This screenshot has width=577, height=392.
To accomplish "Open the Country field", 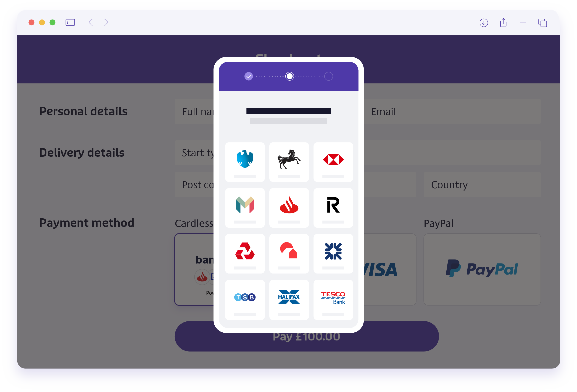I will pos(482,185).
